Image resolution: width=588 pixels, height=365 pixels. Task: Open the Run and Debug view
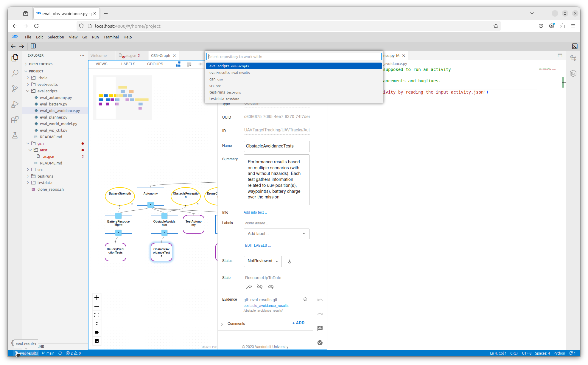point(15,104)
